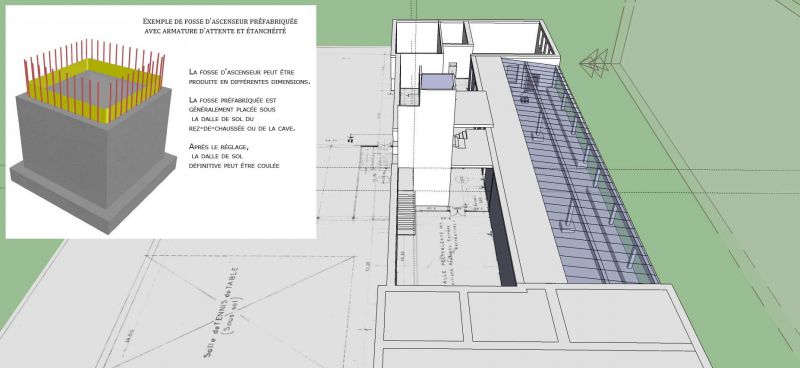The image size is (800, 368).
Task: Select a red rebar on the elevator pit
Action: pos(98,106)
